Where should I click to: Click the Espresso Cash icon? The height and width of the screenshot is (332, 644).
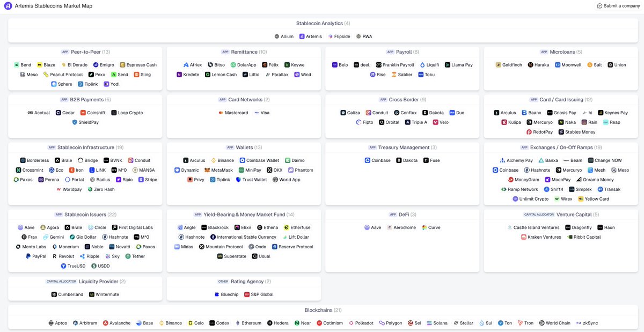point(122,65)
